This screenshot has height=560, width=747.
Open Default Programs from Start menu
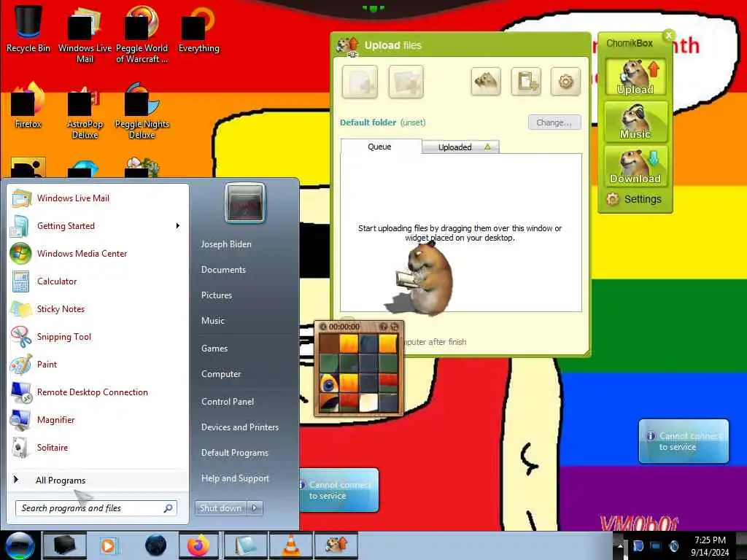tap(235, 453)
